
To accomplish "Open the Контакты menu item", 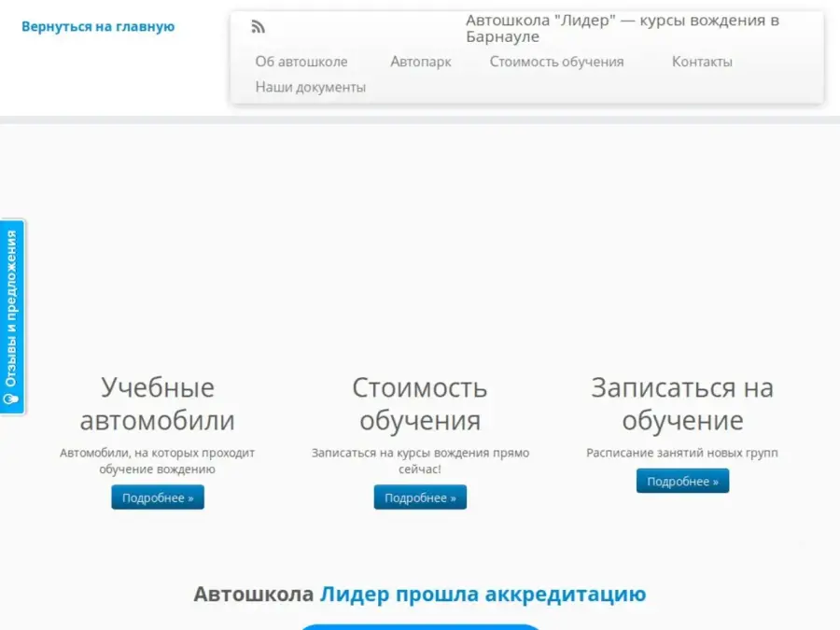I will (x=702, y=62).
